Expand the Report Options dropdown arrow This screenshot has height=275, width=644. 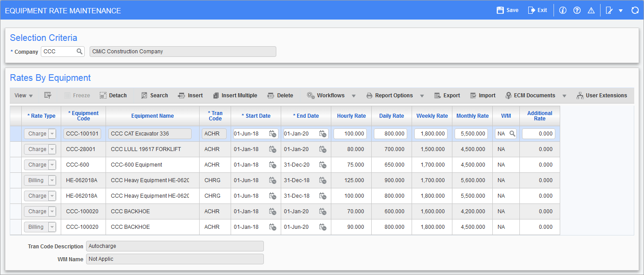pos(422,96)
